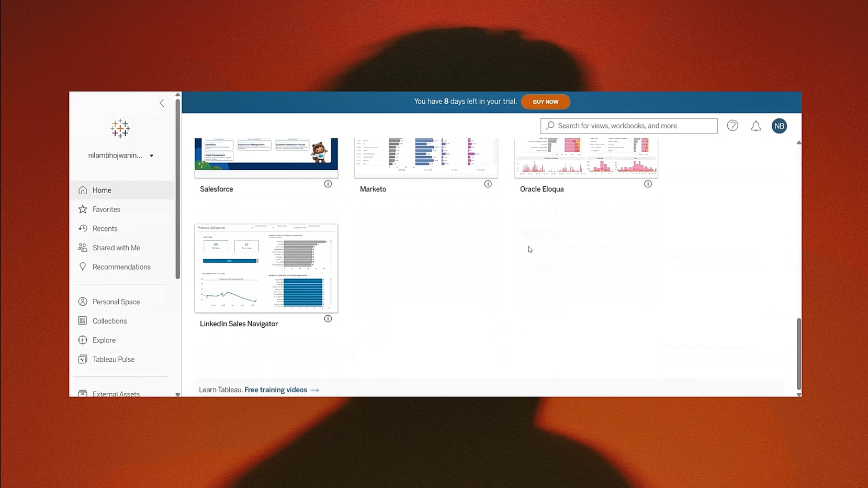
Task: Click the LinkedIn Sales Navigator title
Action: pos(239,324)
